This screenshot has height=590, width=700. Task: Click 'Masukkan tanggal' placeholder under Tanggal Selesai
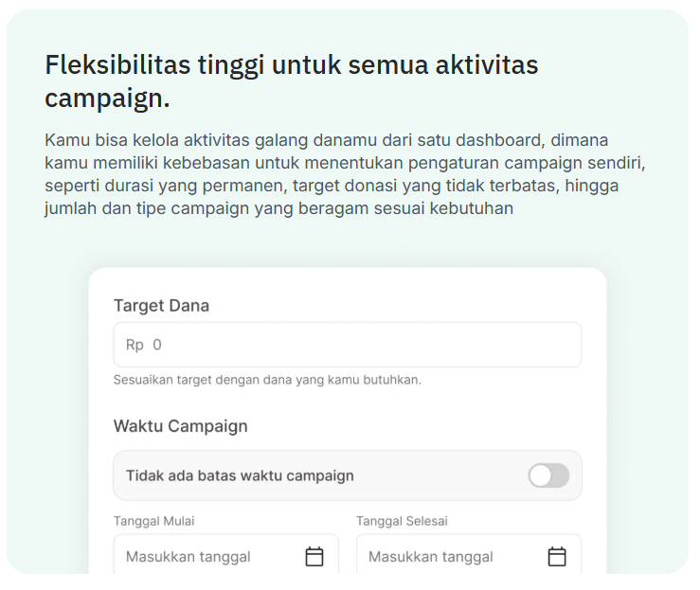(x=431, y=557)
